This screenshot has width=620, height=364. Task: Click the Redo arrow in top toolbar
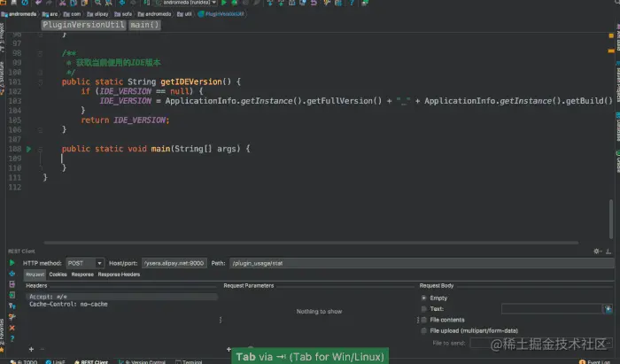click(49, 3)
